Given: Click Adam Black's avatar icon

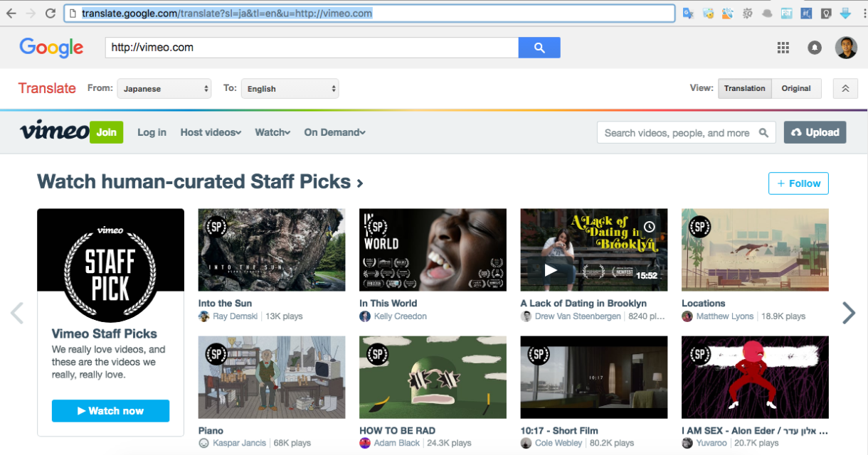Looking at the screenshot, I should pos(365,443).
